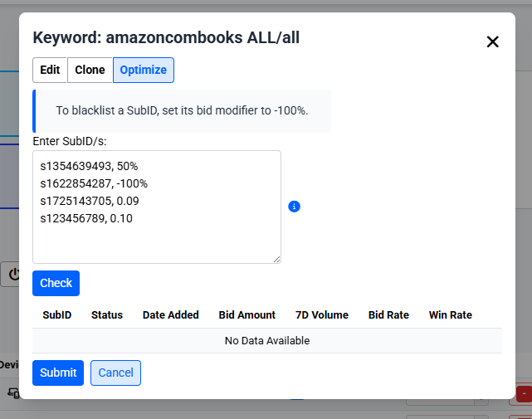Click the Date Added column header
Screen dimensions: 532x419
click(171, 314)
